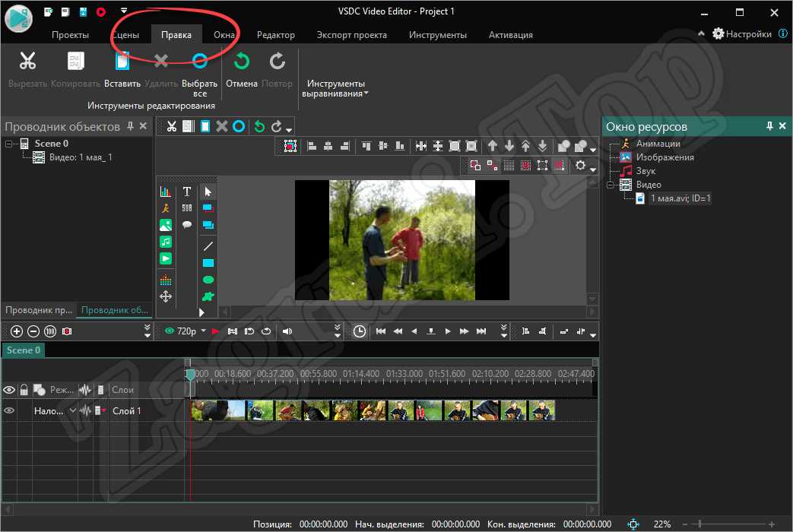Image resolution: width=793 pixels, height=532 pixels.
Task: Click the zoom out minus timeline icon
Action: [33, 331]
